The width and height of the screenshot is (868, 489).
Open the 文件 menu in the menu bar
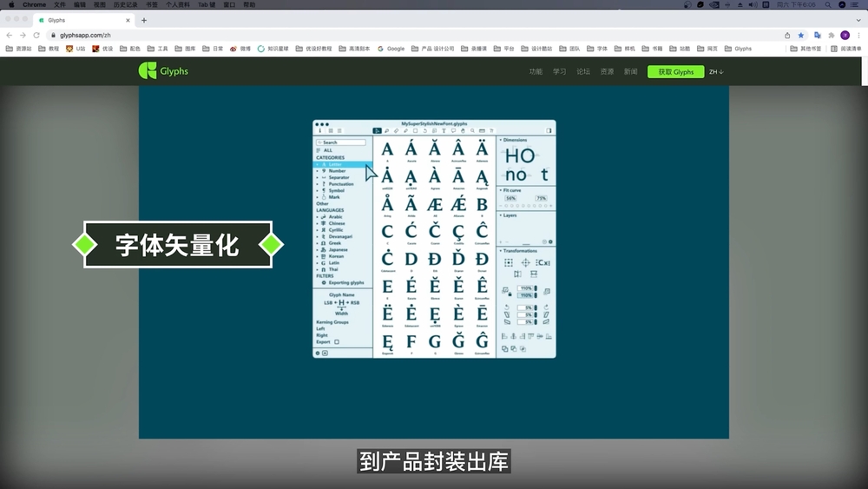(60, 4)
